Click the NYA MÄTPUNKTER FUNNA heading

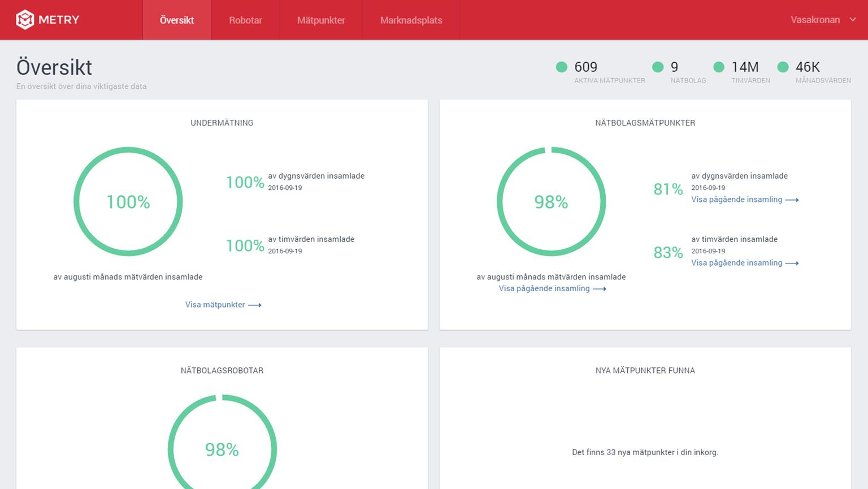point(645,370)
